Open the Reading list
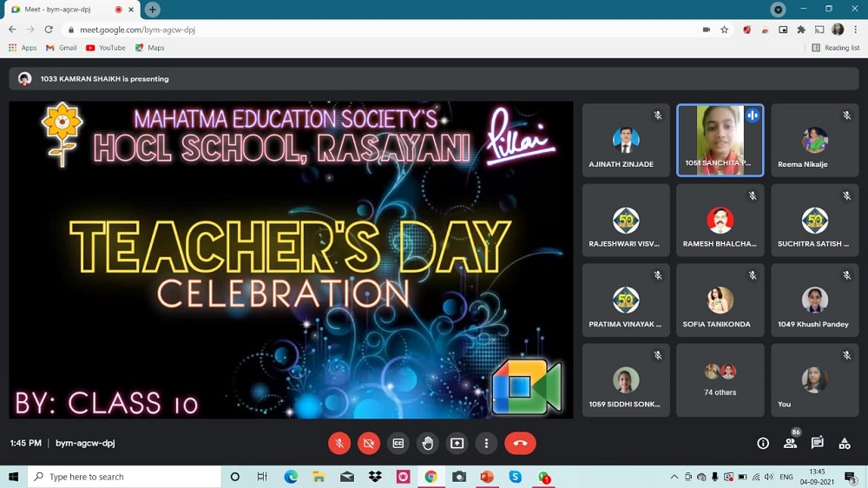The width and height of the screenshot is (868, 488). 835,48
